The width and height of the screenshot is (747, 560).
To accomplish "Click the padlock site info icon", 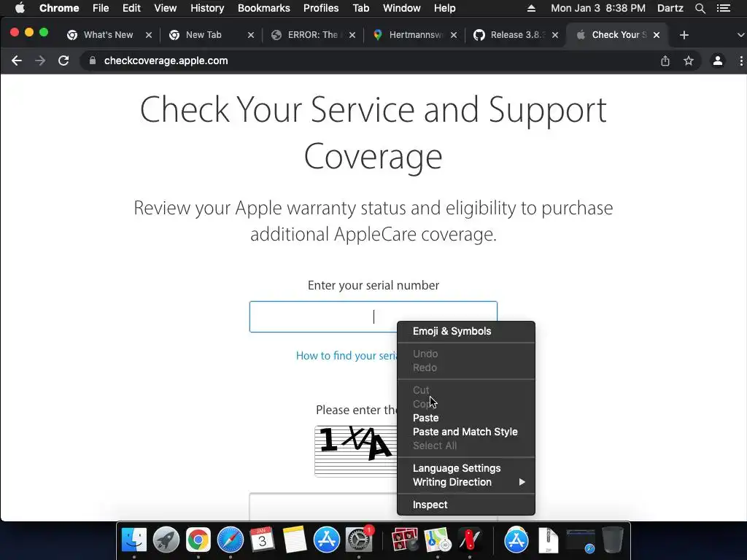I will pos(93,61).
